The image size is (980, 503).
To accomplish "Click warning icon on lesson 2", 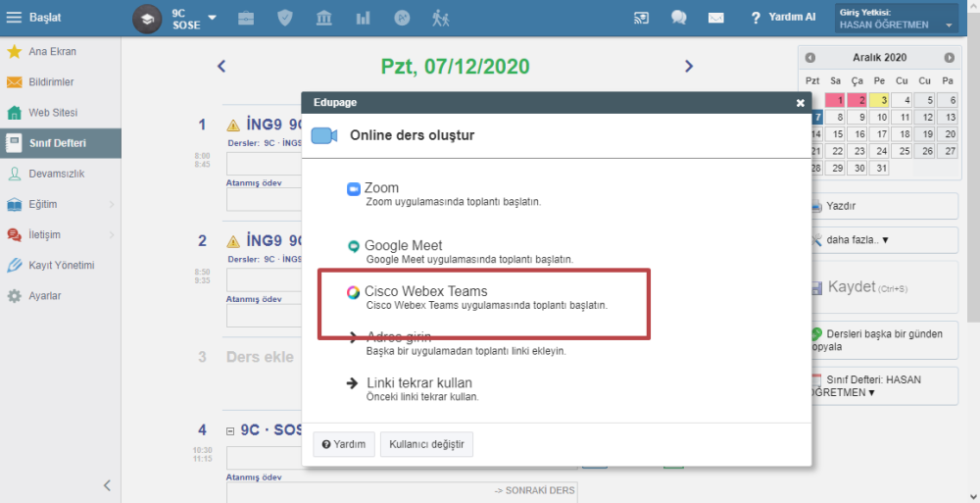I will click(x=233, y=241).
